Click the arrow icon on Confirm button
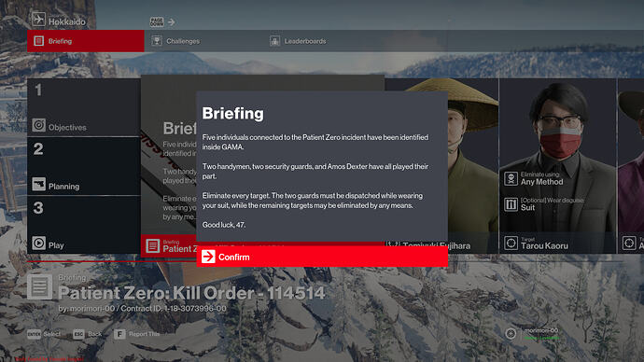The width and height of the screenshot is (644, 362). click(208, 257)
